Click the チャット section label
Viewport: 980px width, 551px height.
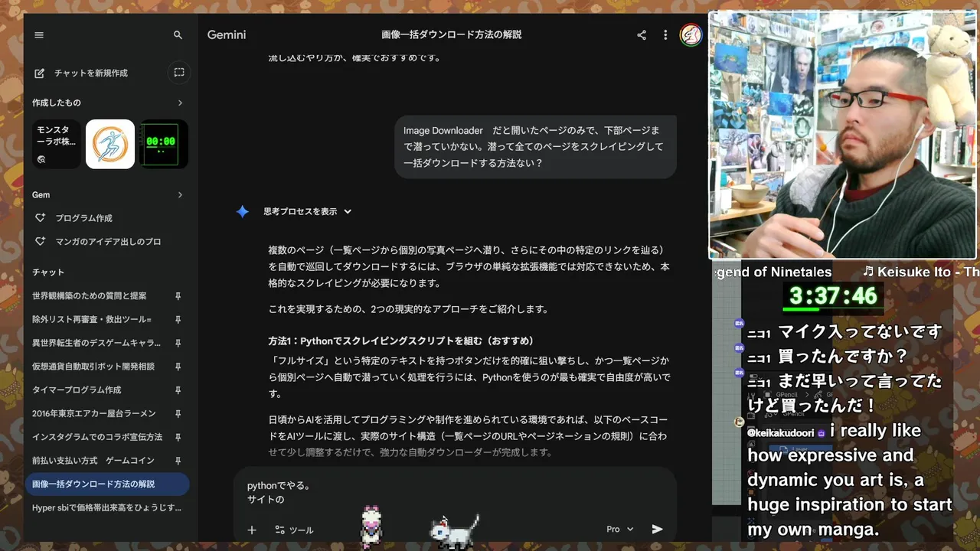coord(48,272)
